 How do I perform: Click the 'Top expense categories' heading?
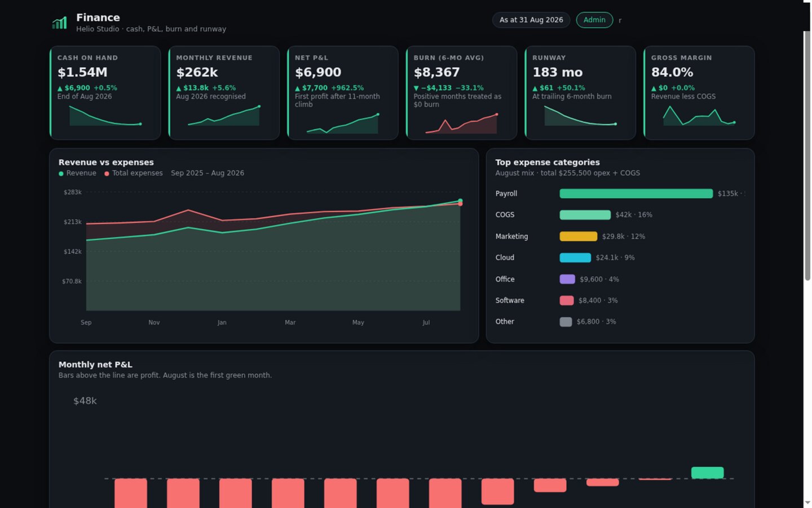pos(548,163)
